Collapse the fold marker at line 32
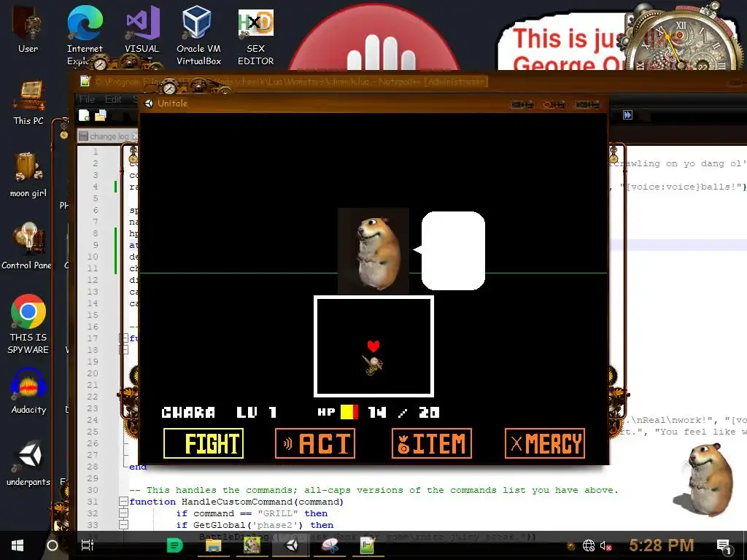This screenshot has width=747, height=560. click(x=123, y=513)
